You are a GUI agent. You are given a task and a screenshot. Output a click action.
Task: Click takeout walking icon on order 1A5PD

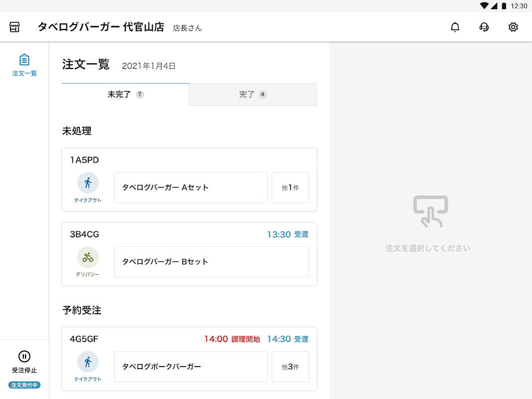click(x=88, y=183)
